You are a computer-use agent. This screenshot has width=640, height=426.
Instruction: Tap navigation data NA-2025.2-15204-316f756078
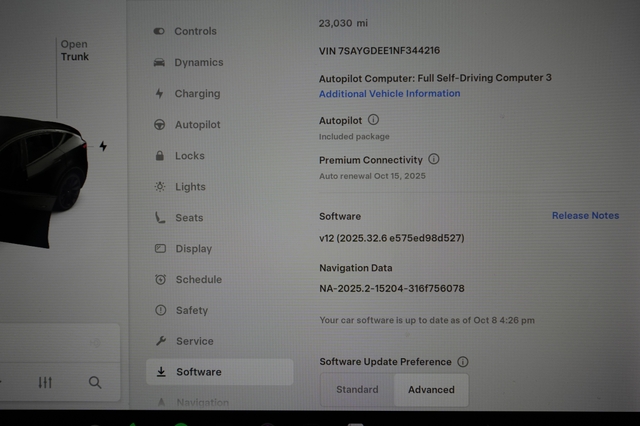pyautogui.click(x=392, y=288)
